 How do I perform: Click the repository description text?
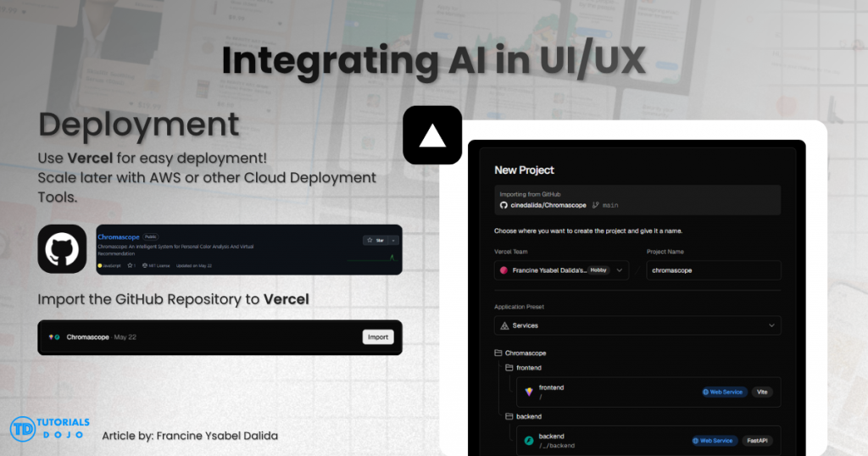175,249
